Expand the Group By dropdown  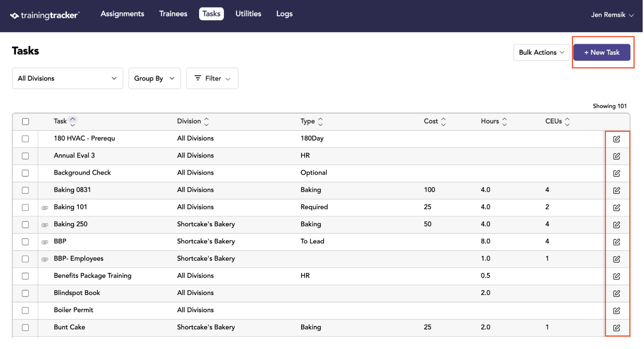point(154,78)
